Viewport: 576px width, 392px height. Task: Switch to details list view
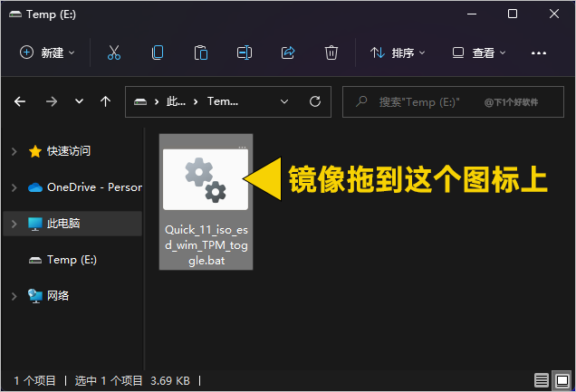point(541,380)
